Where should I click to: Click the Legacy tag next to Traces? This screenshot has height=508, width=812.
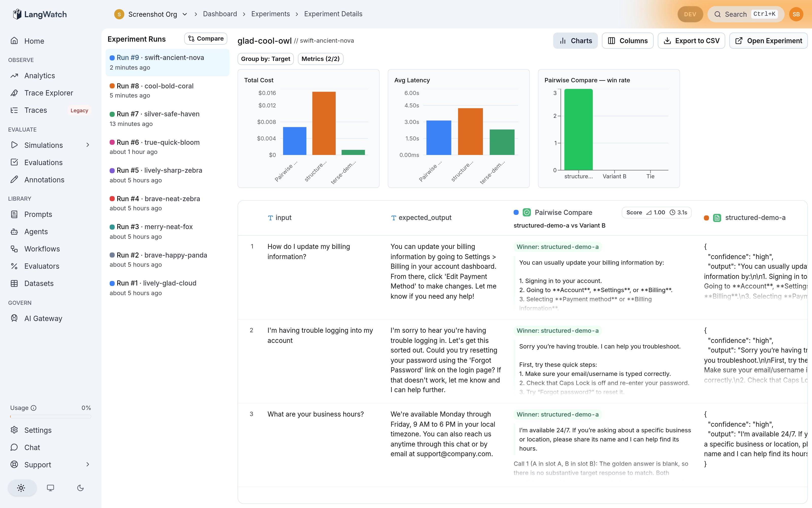pyautogui.click(x=79, y=110)
